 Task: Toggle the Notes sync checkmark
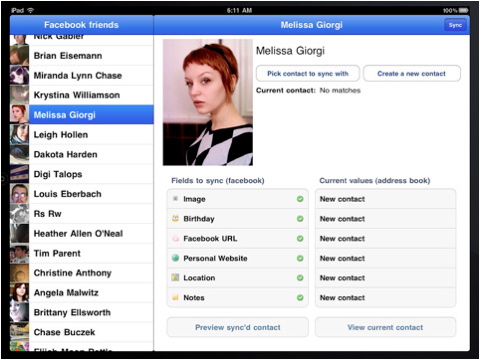tap(300, 297)
